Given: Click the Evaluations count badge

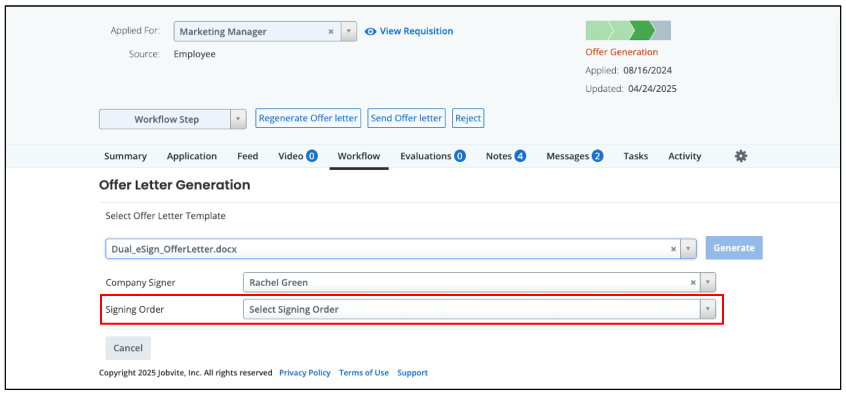Looking at the screenshot, I should (460, 156).
